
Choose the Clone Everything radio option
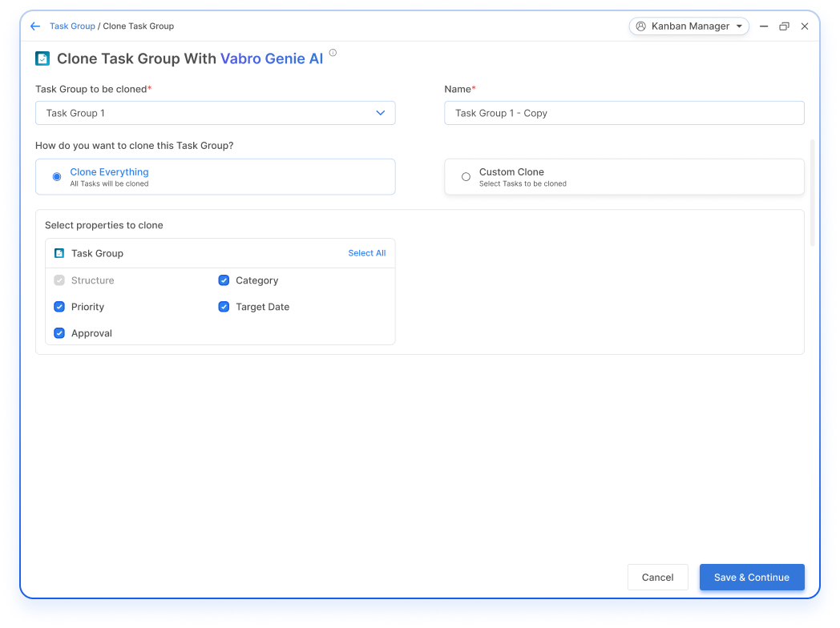(x=57, y=177)
